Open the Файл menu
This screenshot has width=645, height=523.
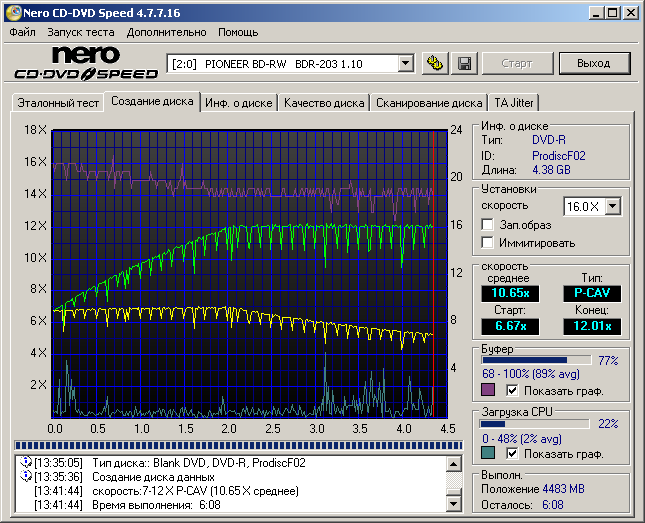(x=22, y=32)
